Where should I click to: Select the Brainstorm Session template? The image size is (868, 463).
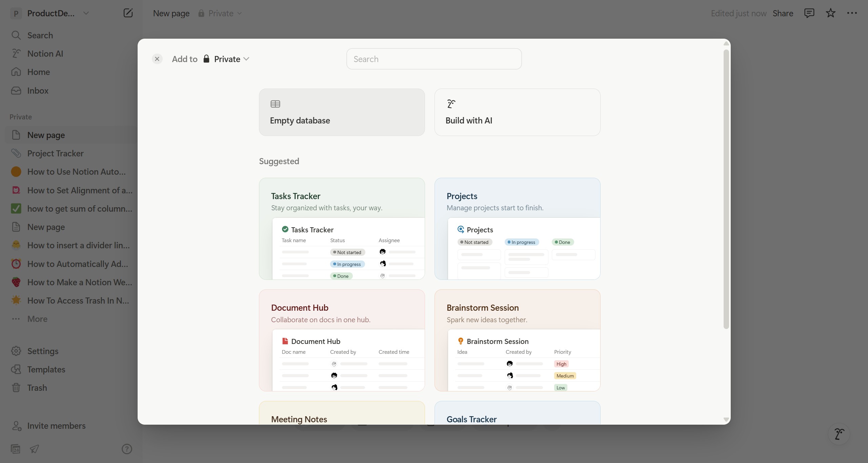(517, 340)
